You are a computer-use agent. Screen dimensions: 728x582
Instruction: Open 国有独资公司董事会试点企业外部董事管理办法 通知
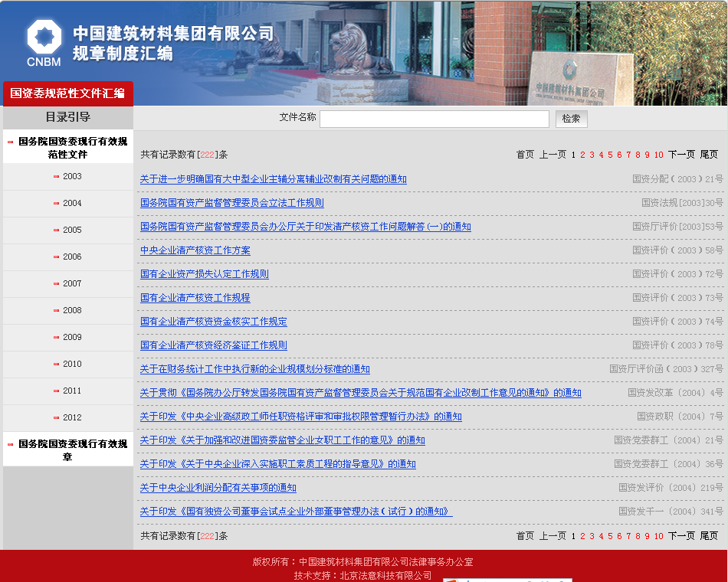(297, 512)
